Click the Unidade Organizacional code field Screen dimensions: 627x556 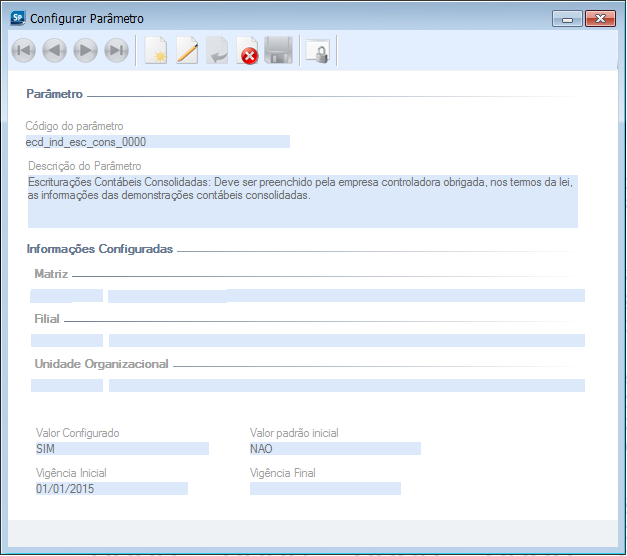click(x=67, y=386)
